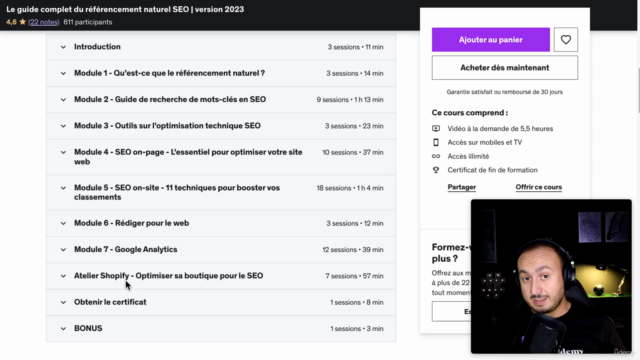Click '611 participants' text

88,22
